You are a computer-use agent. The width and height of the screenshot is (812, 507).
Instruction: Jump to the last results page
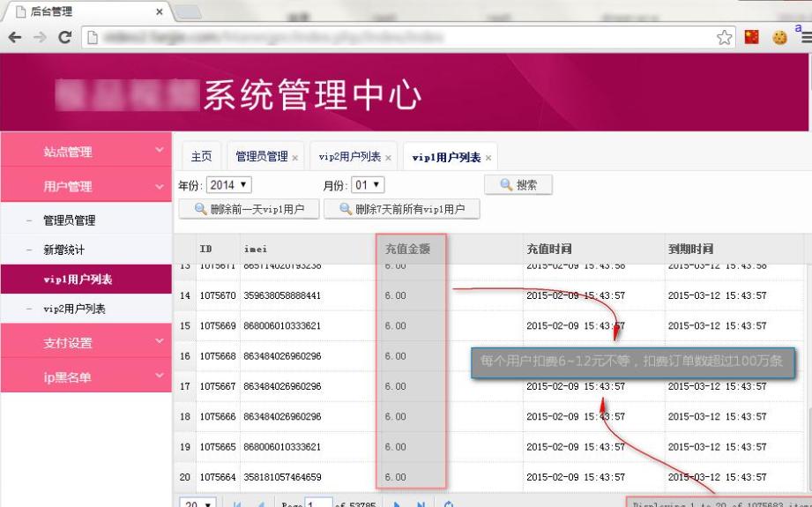pyautogui.click(x=421, y=503)
